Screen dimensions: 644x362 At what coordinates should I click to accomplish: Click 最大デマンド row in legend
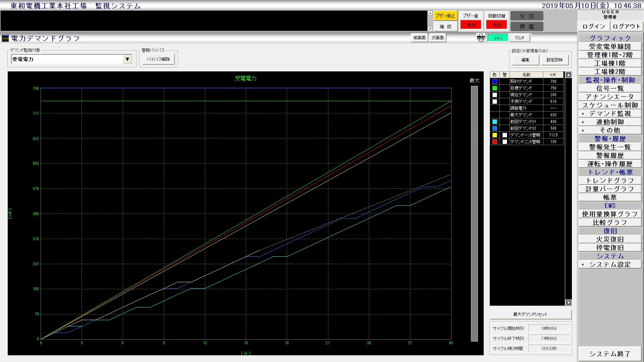[x=527, y=115]
